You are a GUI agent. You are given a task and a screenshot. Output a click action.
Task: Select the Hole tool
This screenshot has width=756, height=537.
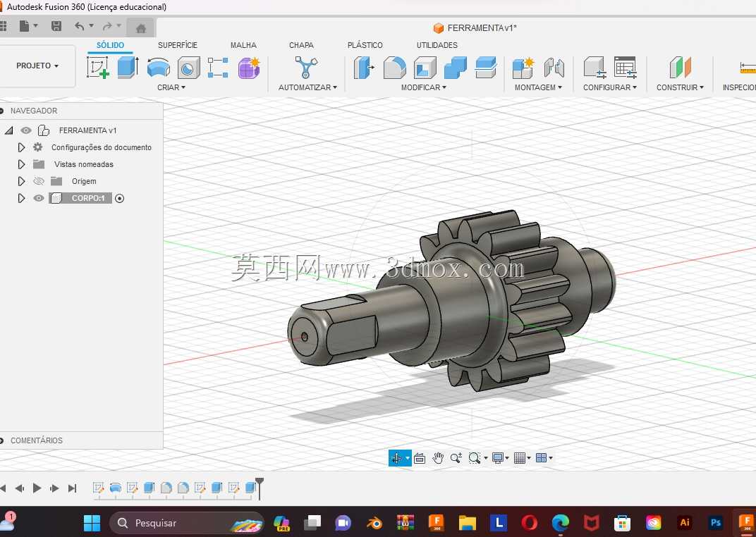[188, 68]
